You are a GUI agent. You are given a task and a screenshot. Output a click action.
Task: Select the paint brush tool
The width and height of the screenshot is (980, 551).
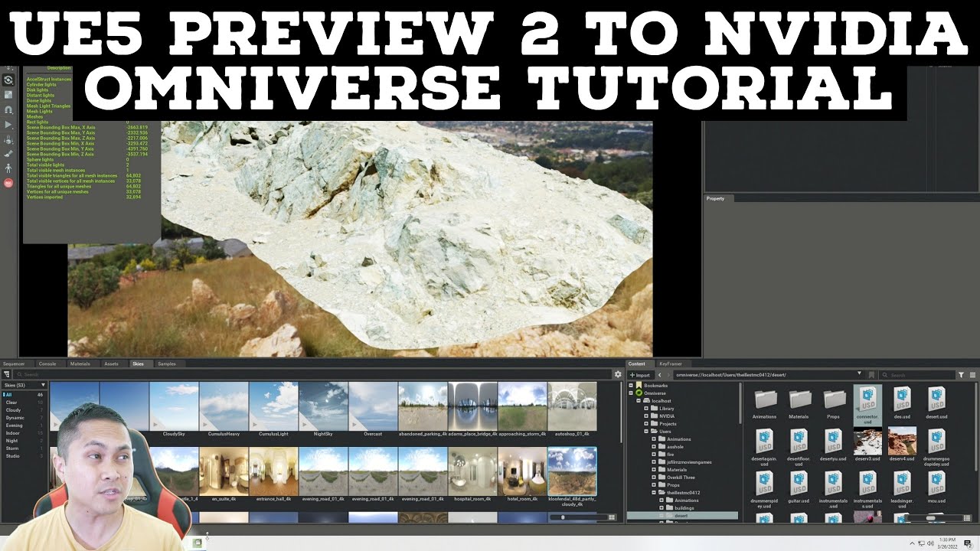(x=8, y=154)
